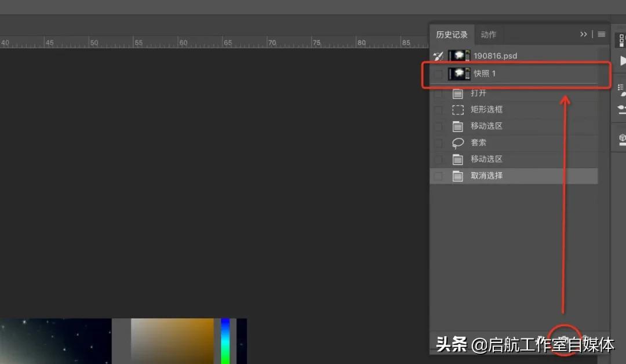Open the History panel flyout menu

tap(601, 34)
